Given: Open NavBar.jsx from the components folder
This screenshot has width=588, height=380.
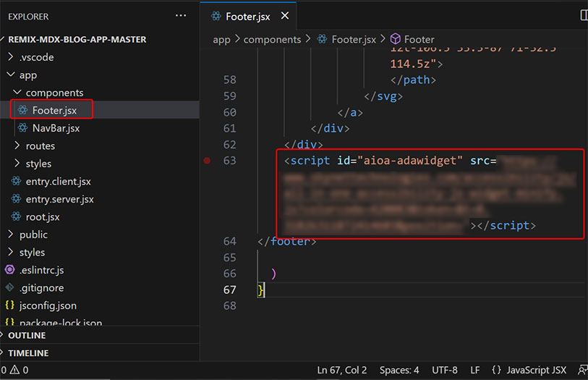Looking at the screenshot, I should point(56,128).
